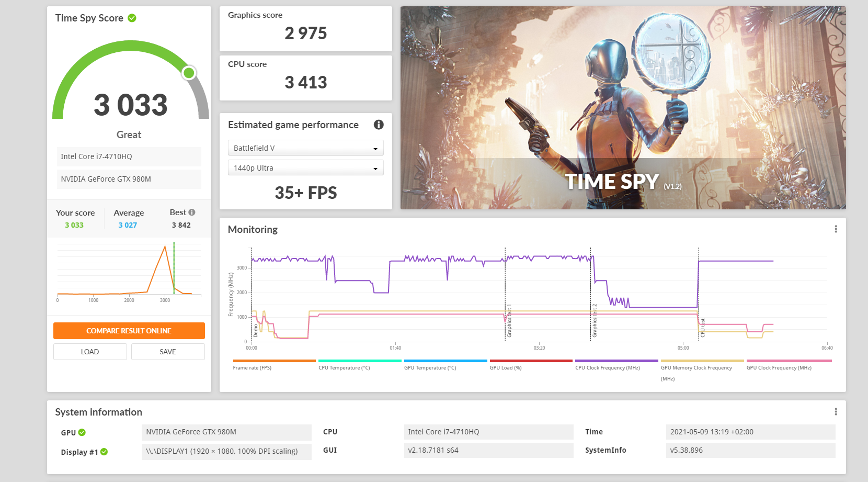Click the SAVE button

click(168, 352)
